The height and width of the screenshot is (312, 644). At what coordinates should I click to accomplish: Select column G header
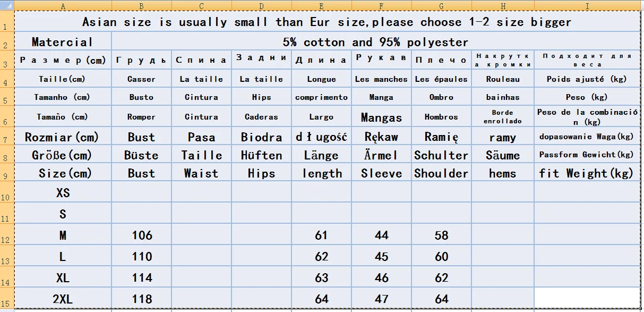click(441, 6)
